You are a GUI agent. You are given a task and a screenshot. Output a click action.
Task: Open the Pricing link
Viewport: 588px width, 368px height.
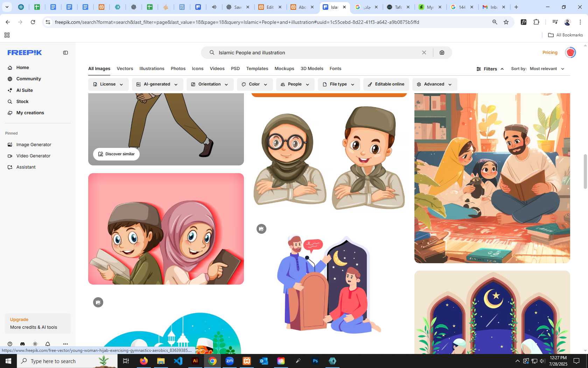pyautogui.click(x=550, y=53)
